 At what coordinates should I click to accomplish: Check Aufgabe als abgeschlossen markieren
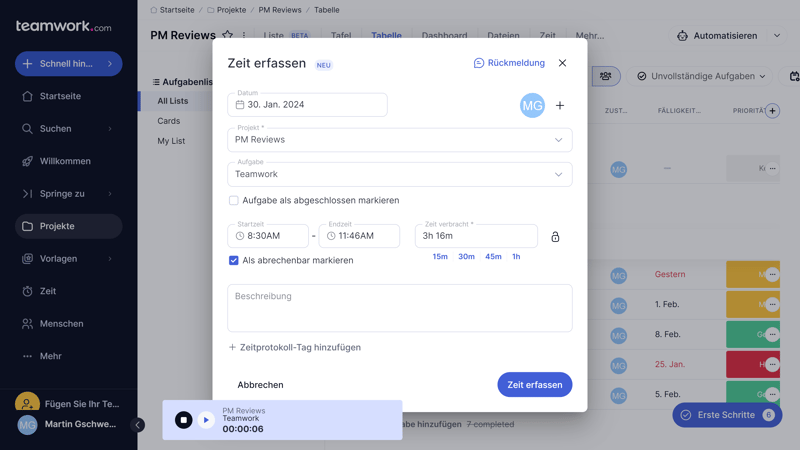coord(234,201)
